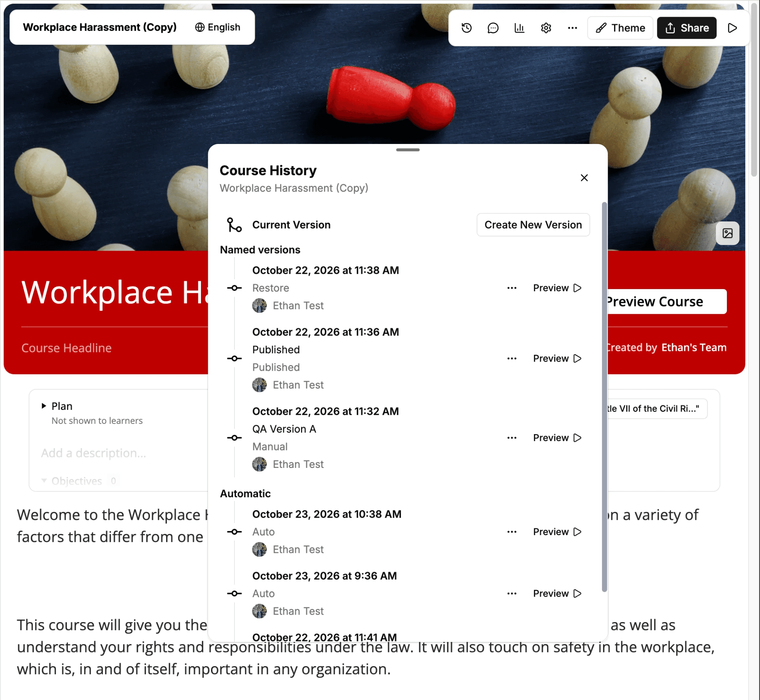Click the change cover image icon
Image resolution: width=760 pixels, height=700 pixels.
[x=727, y=233]
